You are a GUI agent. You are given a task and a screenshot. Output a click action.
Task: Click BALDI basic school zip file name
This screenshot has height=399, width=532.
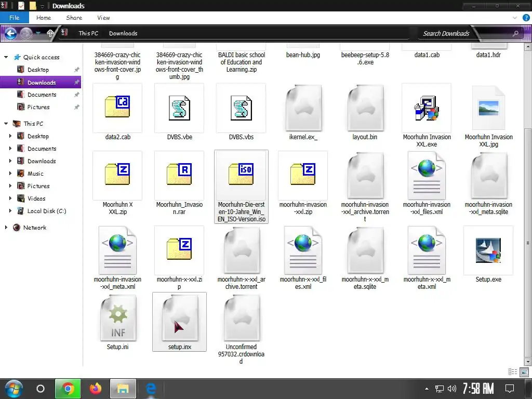(241, 62)
